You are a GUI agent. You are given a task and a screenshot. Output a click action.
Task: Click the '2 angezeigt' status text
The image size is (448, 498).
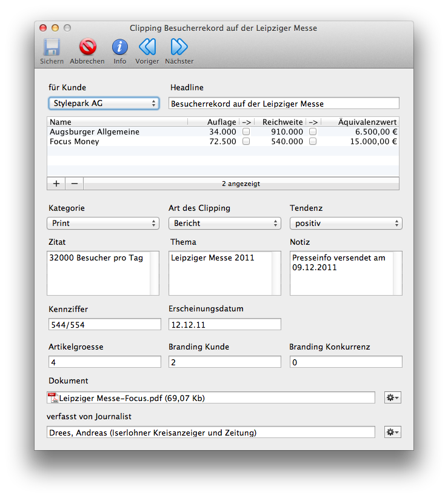pyautogui.click(x=241, y=184)
